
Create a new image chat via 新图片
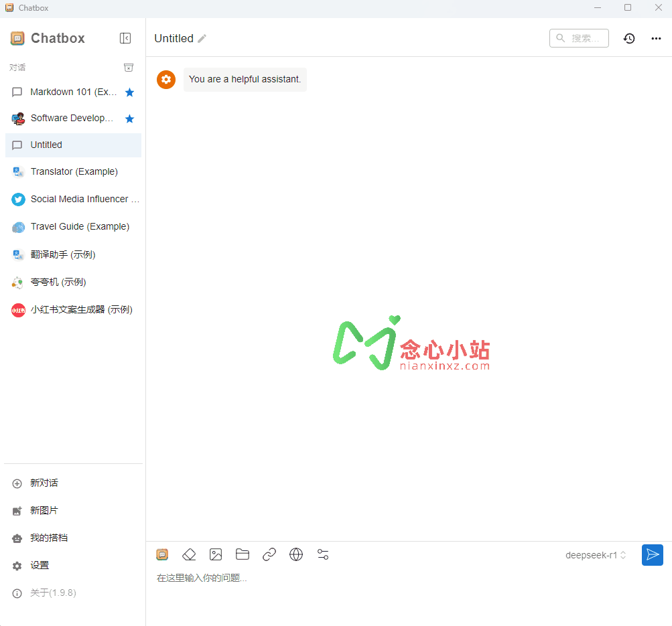tap(73, 510)
